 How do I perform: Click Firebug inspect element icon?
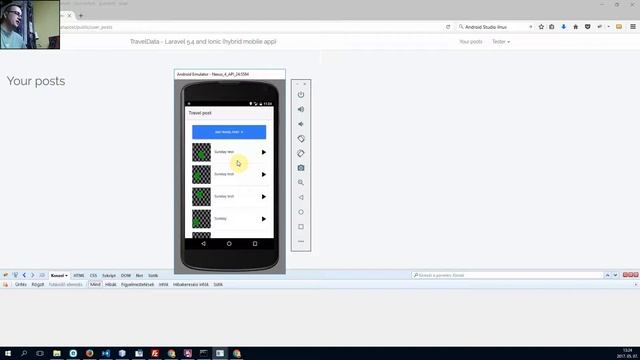pos(15,276)
